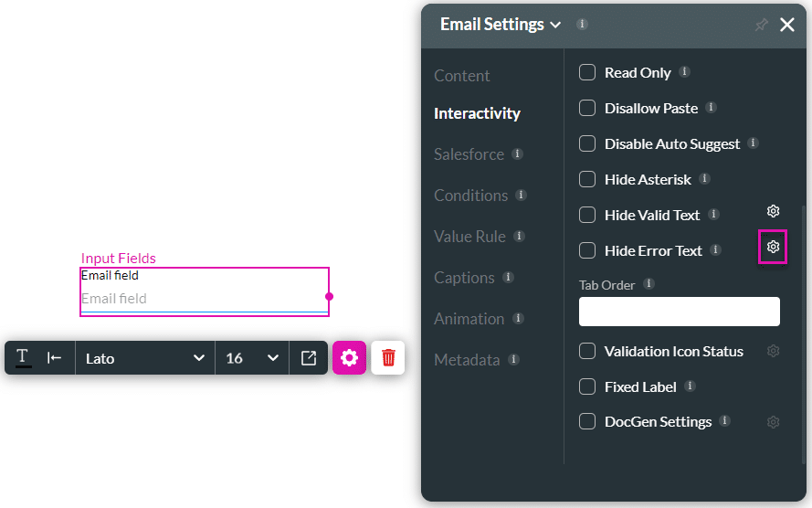Click the text alignment icon in toolbar
Image resolution: width=812 pixels, height=508 pixels.
[55, 358]
